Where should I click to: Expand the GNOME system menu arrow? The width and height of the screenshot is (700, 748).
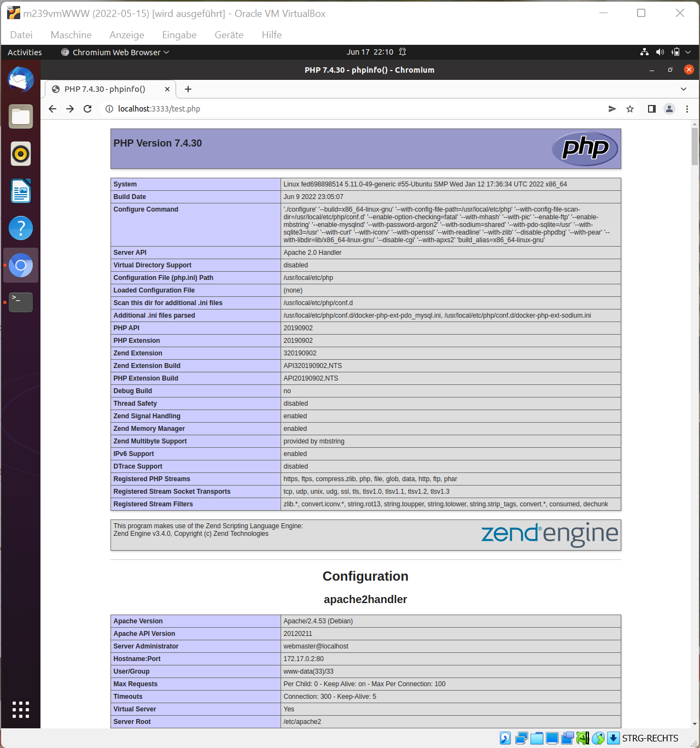[x=688, y=52]
